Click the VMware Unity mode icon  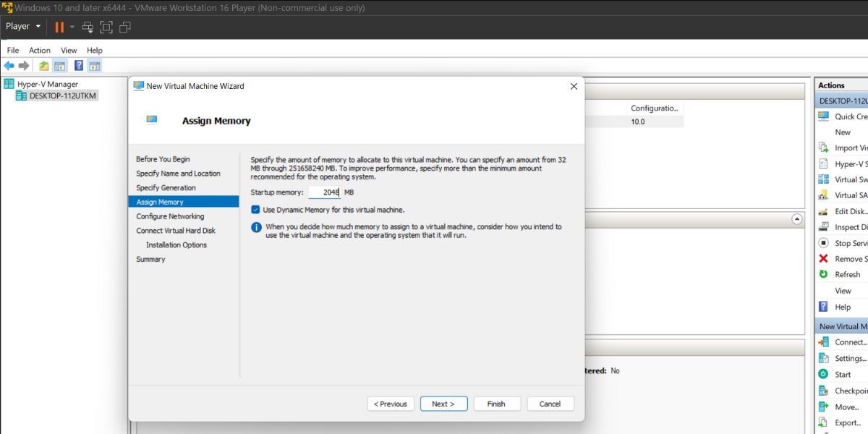pos(125,27)
